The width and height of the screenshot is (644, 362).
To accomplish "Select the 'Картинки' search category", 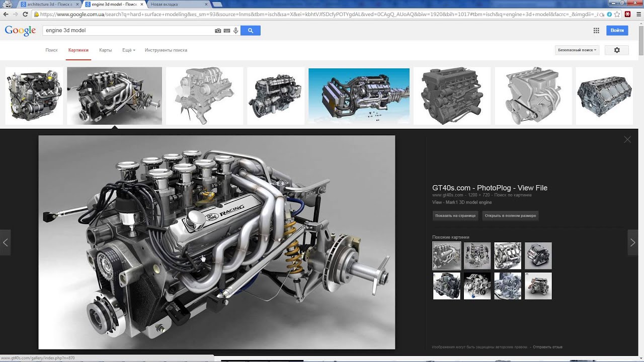I will 78,50.
